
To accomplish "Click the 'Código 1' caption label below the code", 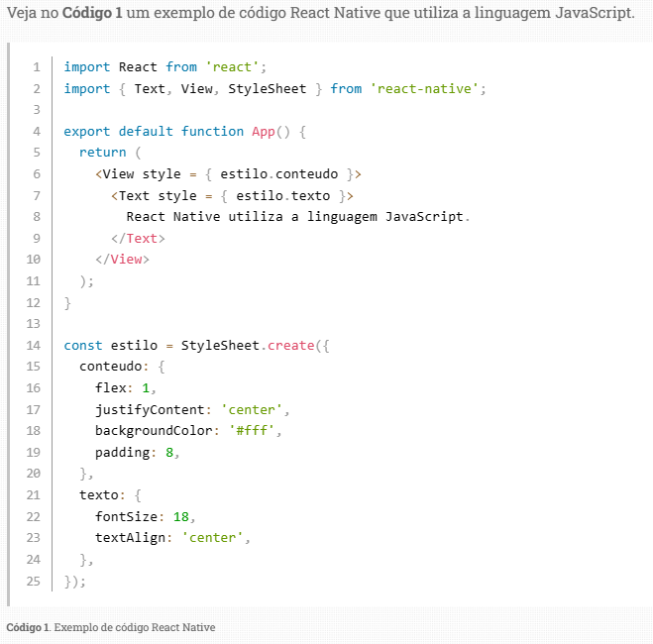I will tap(28, 627).
